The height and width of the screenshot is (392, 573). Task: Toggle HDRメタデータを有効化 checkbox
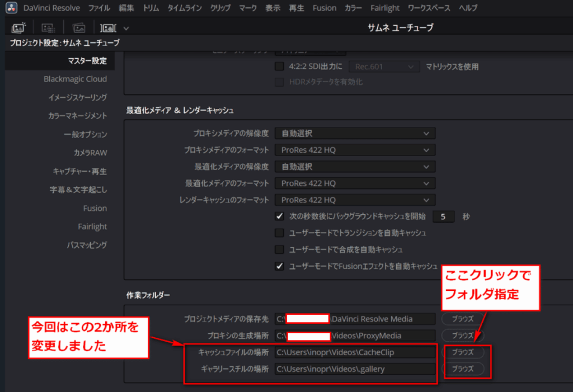click(x=279, y=82)
